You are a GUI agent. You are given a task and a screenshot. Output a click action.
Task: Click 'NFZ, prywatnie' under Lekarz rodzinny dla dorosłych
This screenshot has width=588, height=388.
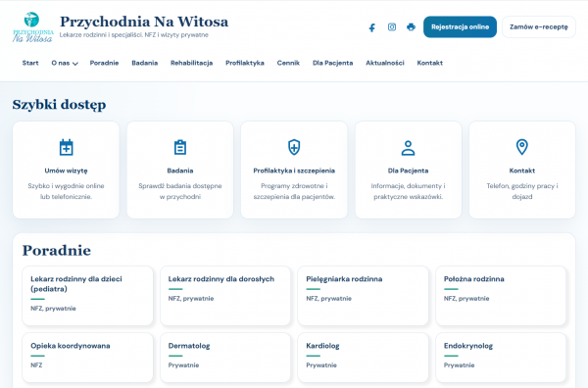tap(191, 299)
